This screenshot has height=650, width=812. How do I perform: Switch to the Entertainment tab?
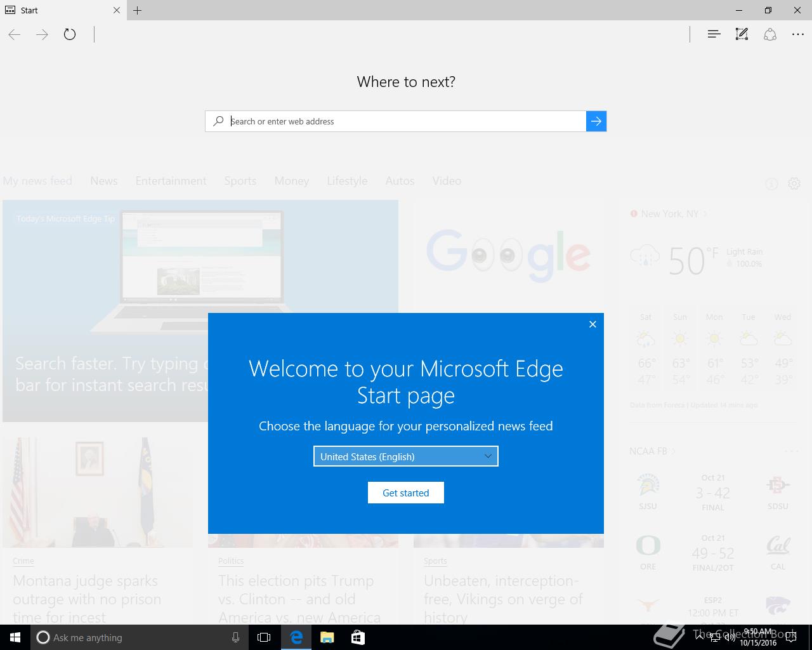[171, 181]
